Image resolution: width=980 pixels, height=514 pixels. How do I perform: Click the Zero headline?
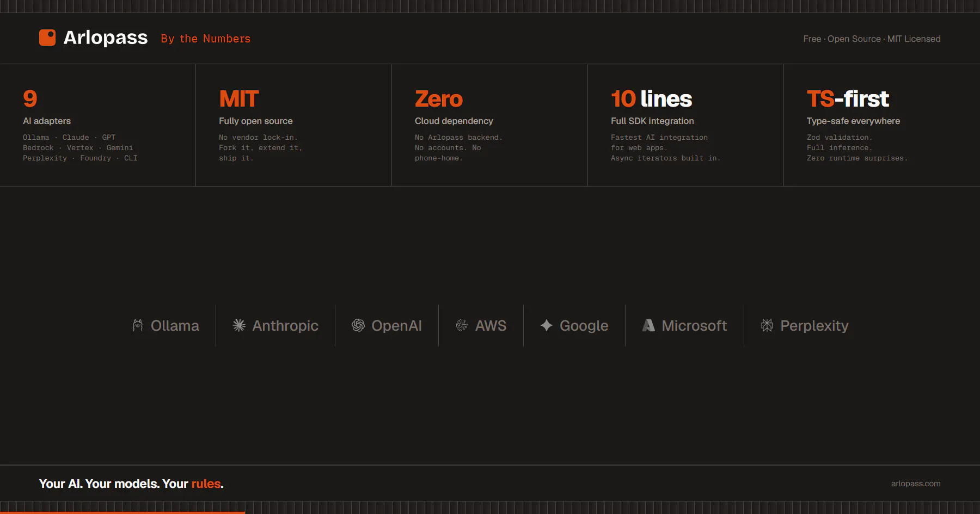(x=439, y=99)
